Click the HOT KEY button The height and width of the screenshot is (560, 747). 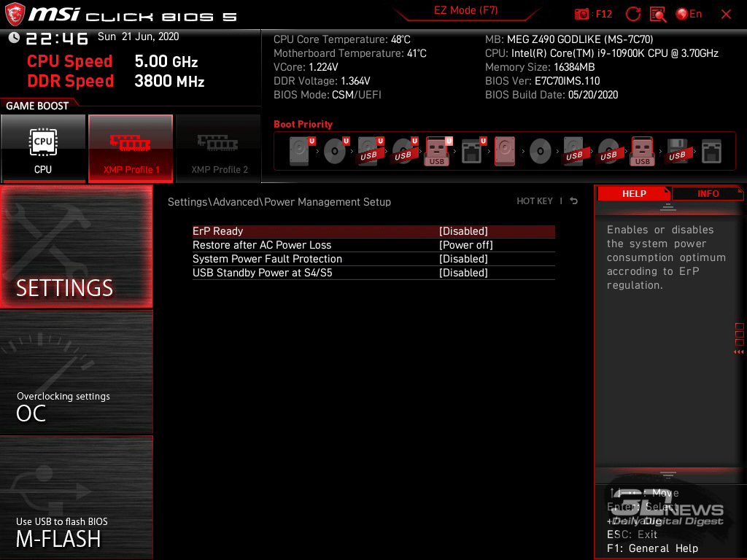pyautogui.click(x=535, y=201)
